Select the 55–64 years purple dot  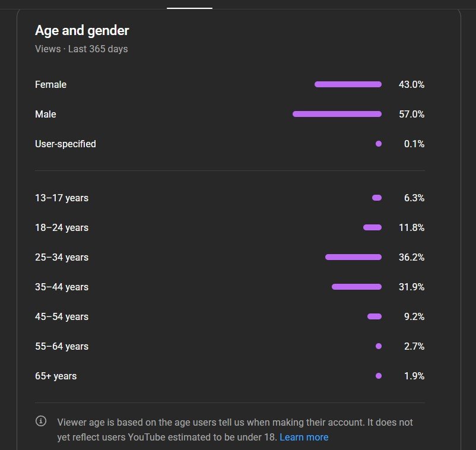click(379, 346)
